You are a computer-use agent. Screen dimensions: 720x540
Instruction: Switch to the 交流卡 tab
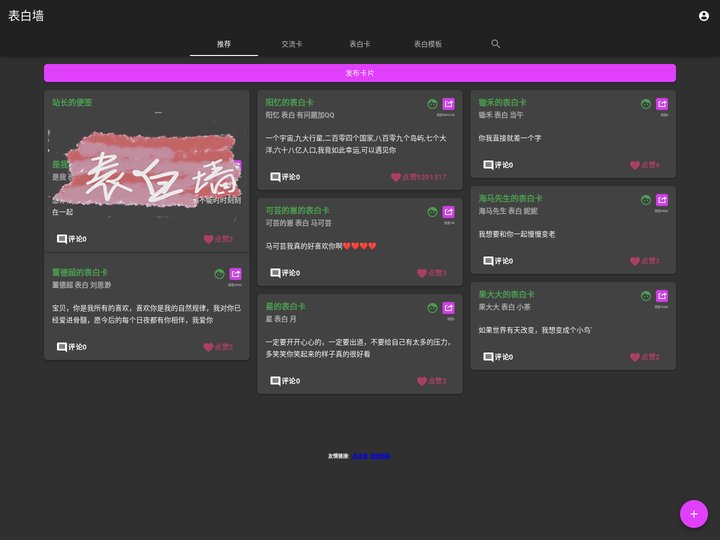[x=292, y=44]
